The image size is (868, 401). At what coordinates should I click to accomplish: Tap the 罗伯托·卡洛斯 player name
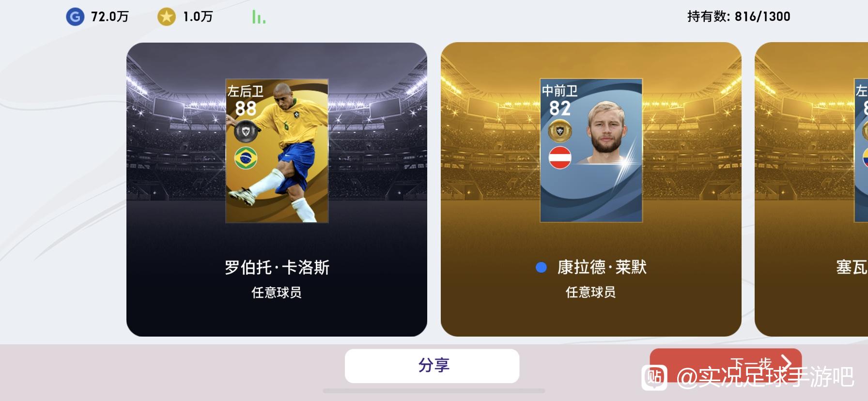click(x=277, y=267)
